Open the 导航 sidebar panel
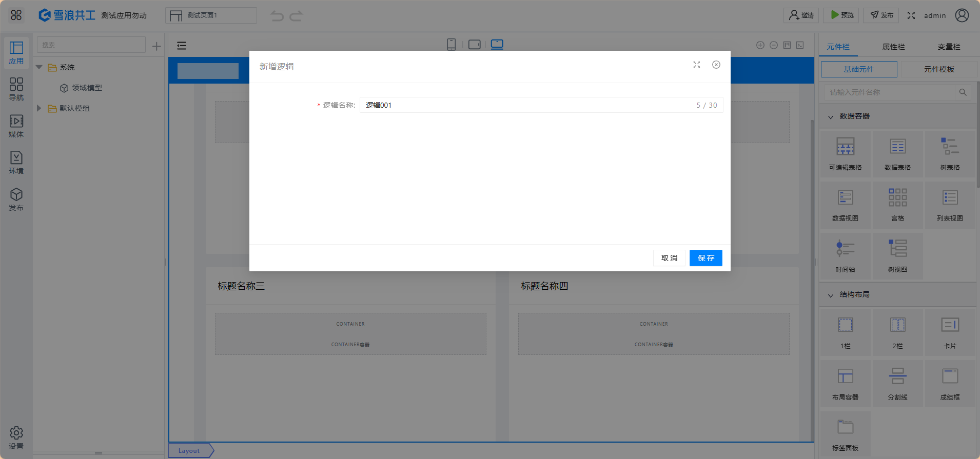 [16, 89]
